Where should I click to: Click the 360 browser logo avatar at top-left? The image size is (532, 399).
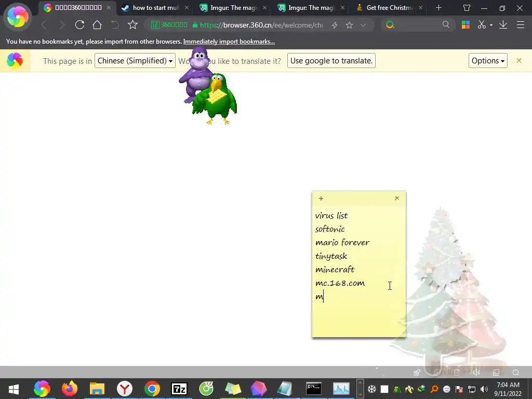click(x=18, y=17)
